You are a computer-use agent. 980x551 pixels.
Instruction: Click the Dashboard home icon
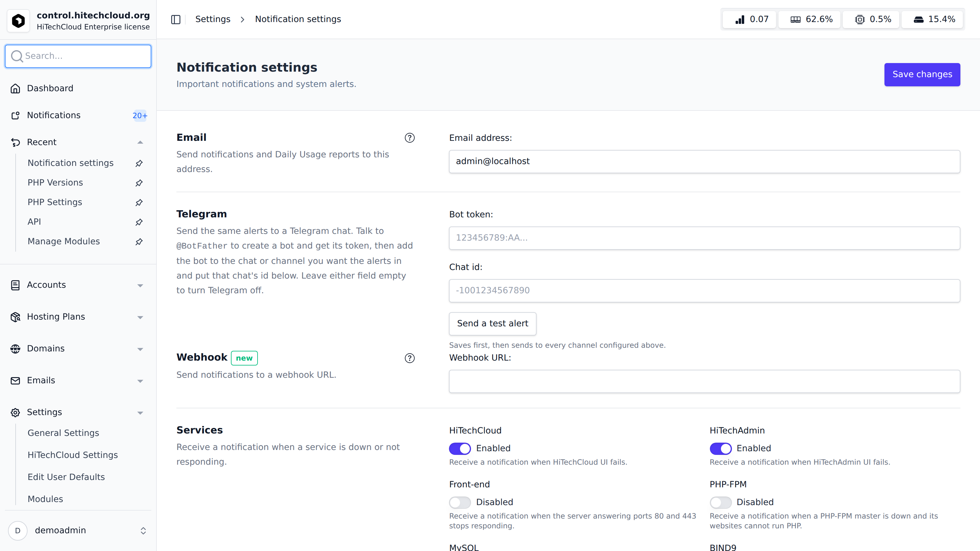[x=15, y=88]
